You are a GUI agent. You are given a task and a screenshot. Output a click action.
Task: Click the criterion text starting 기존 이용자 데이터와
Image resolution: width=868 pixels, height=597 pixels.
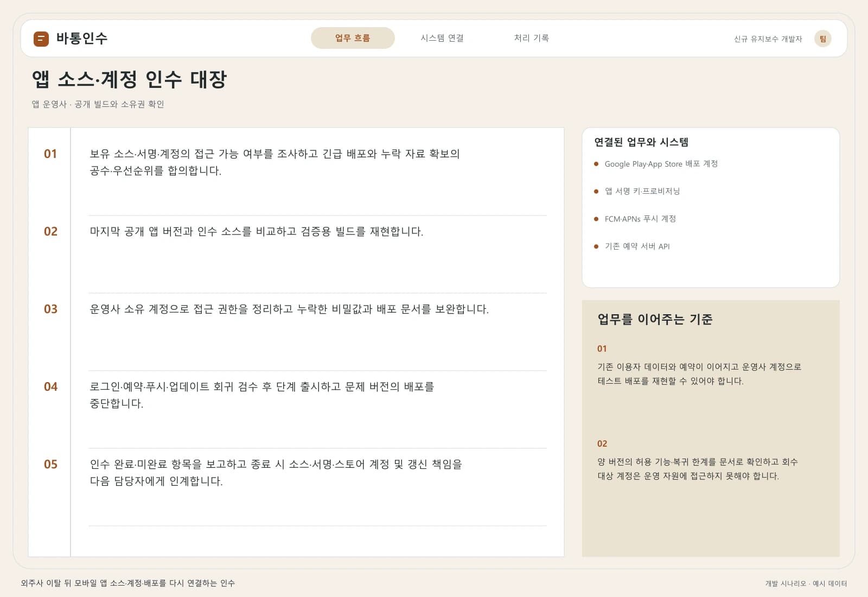(699, 374)
